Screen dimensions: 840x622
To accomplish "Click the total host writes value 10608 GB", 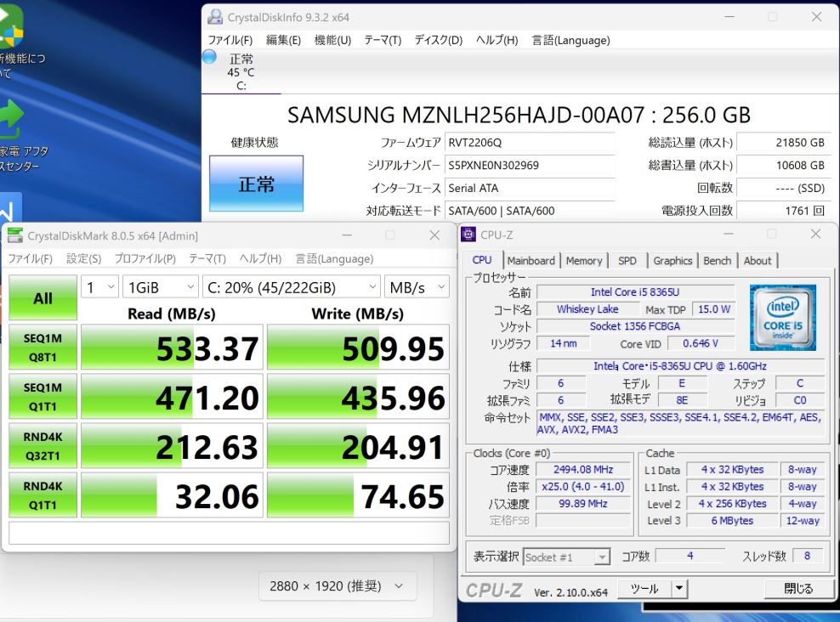I will [784, 165].
